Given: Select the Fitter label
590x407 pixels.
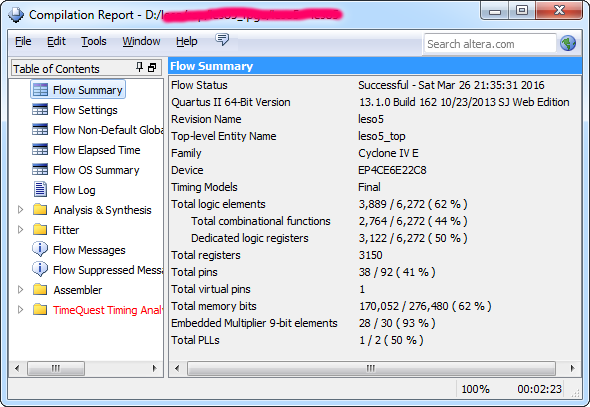Looking at the screenshot, I should click(66, 230).
